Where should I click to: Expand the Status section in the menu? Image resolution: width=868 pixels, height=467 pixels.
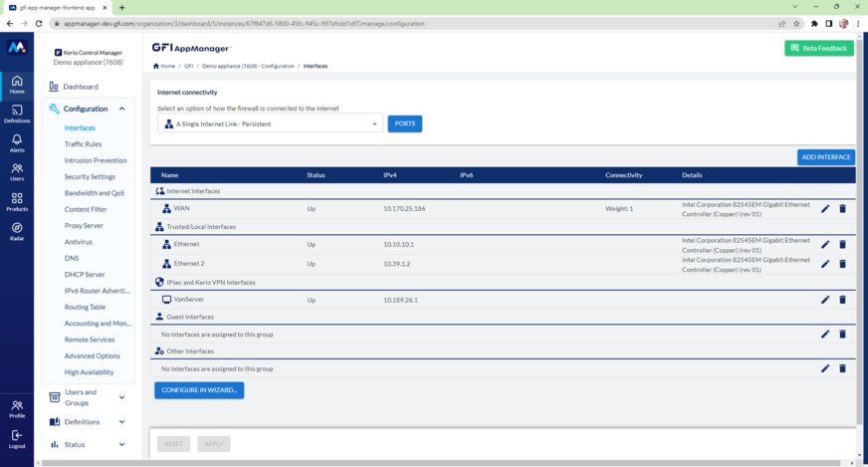[121, 445]
